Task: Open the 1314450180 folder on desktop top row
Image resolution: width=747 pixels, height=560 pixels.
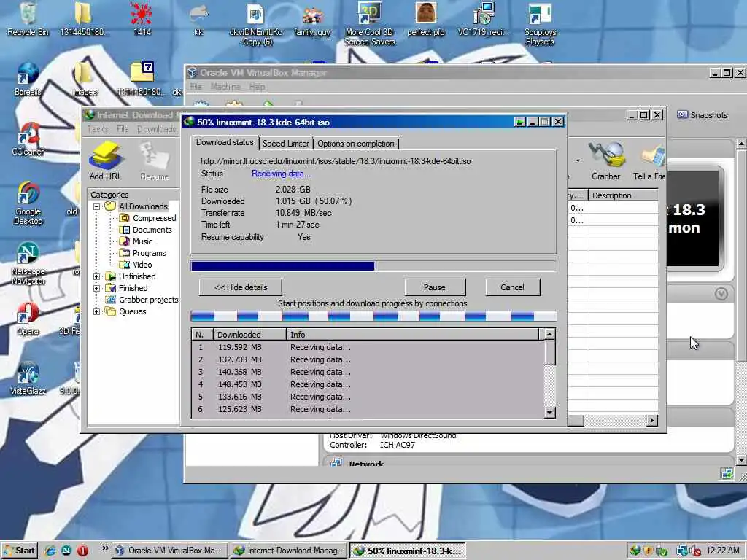Action: (85, 19)
